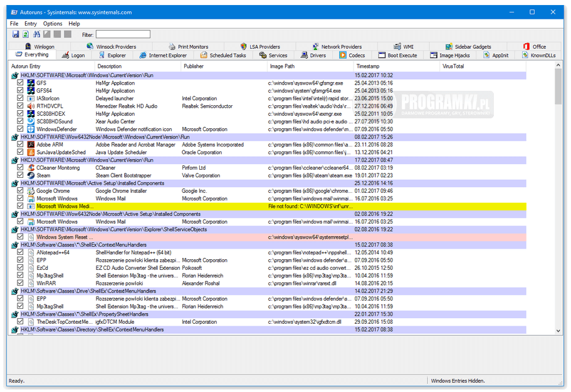Open the Winsock Providers tab
The width and height of the screenshot is (571, 392).
112,46
